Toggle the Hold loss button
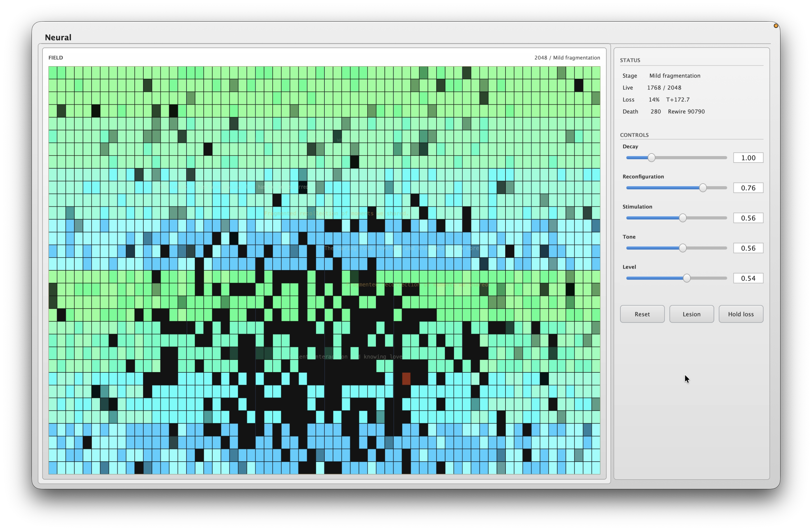The width and height of the screenshot is (812, 531). coord(741,314)
